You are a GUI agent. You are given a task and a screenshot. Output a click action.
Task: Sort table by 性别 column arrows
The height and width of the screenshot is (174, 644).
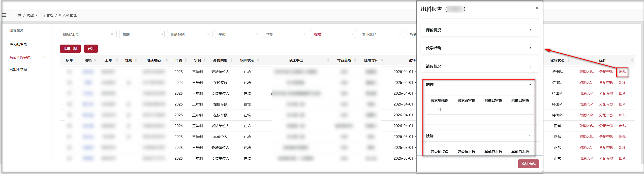pyautogui.click(x=136, y=60)
